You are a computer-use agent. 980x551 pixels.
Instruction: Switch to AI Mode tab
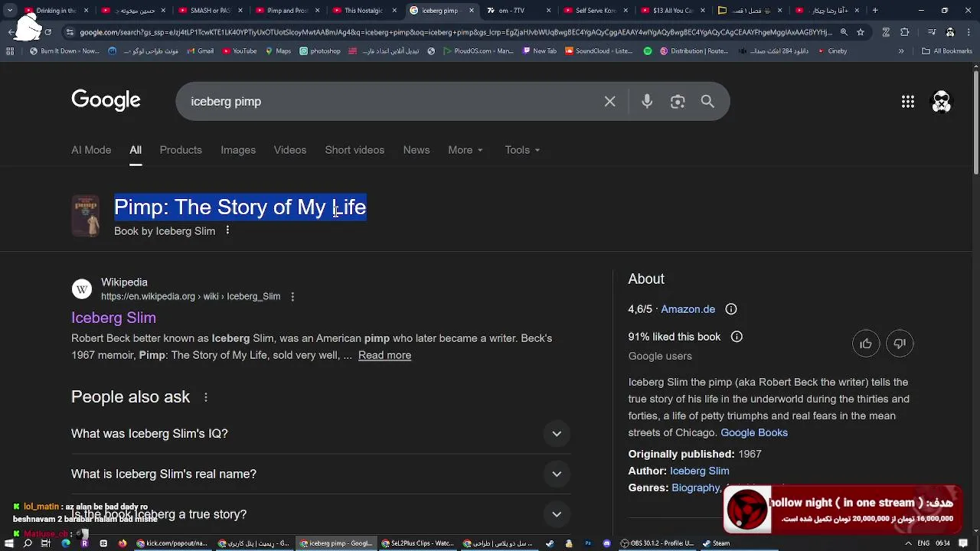[x=91, y=150]
